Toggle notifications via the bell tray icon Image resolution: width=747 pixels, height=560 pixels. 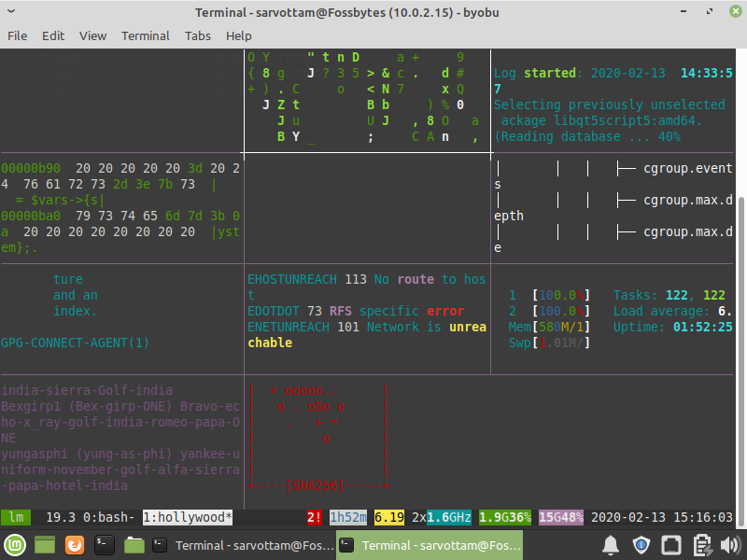(x=612, y=545)
